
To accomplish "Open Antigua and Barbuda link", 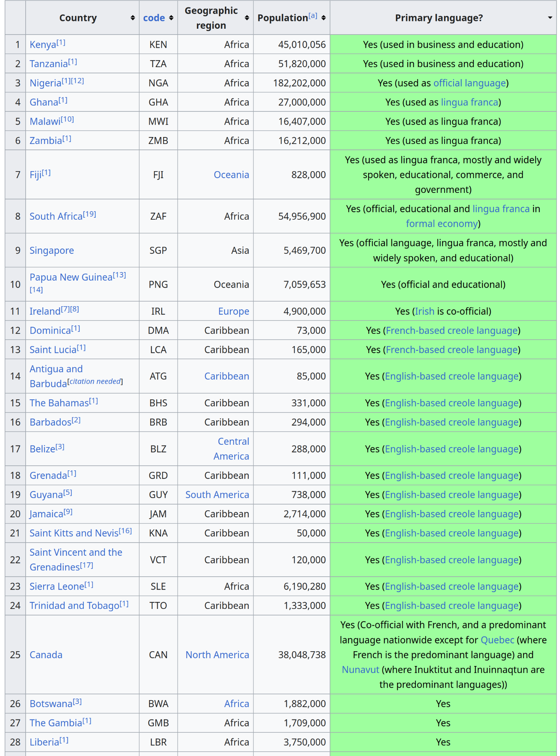I will [x=56, y=376].
